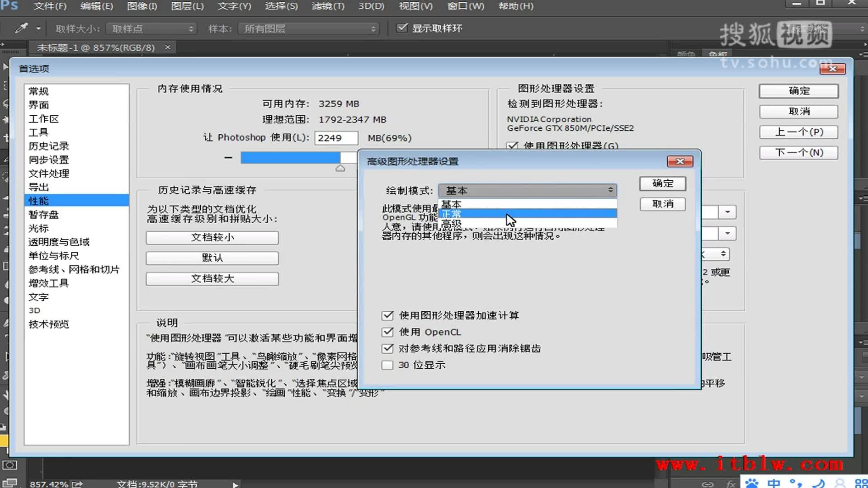Screen dimensions: 868x488
Task: Open the eyedropper tool preset picker arrow
Action: 38,28
